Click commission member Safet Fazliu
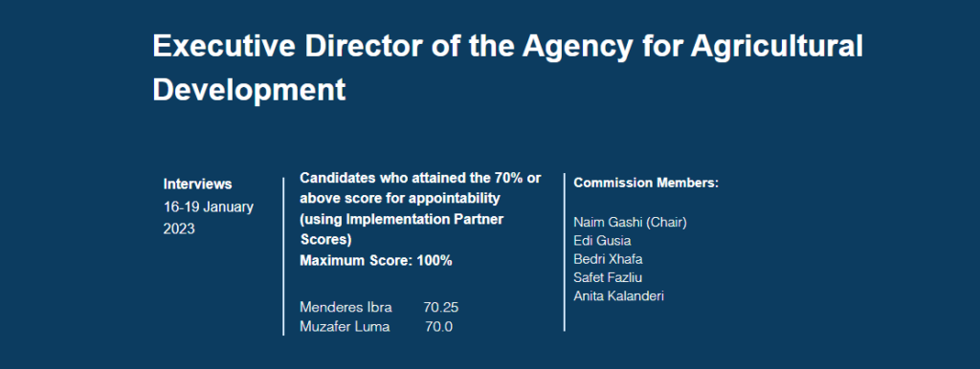The height and width of the screenshot is (369, 980). pyautogui.click(x=608, y=278)
